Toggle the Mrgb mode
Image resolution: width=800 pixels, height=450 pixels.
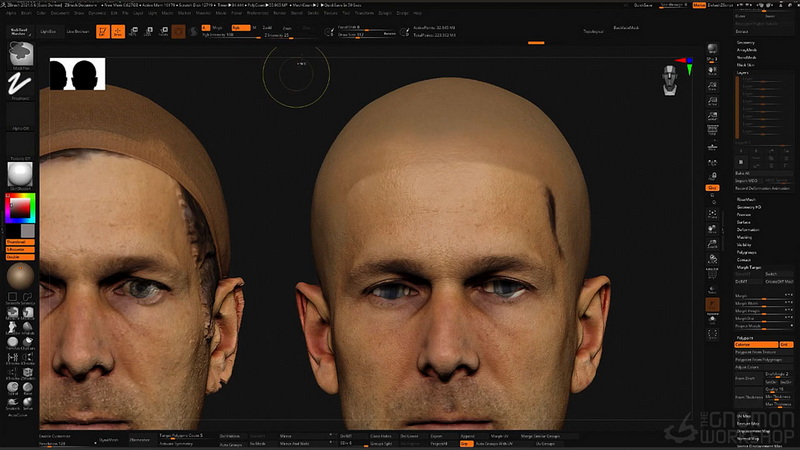point(217,28)
